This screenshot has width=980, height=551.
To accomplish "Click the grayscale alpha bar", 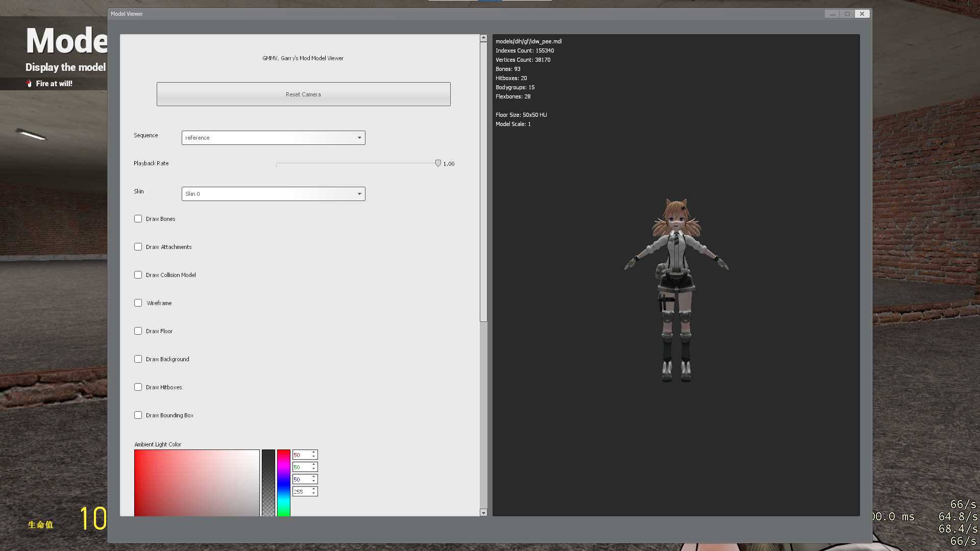I will point(268,483).
